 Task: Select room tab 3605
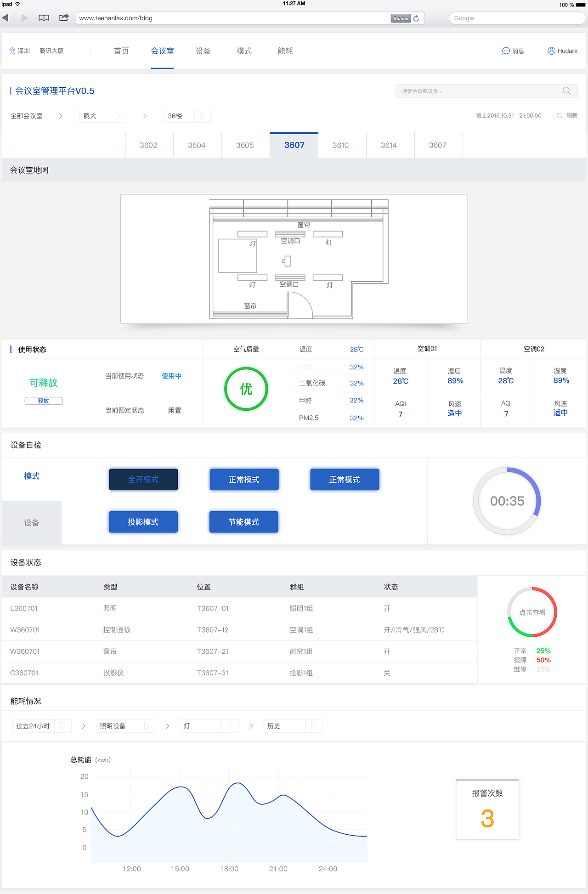click(245, 145)
